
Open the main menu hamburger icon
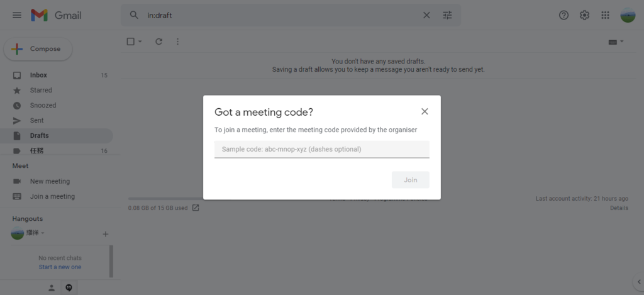[x=17, y=15]
